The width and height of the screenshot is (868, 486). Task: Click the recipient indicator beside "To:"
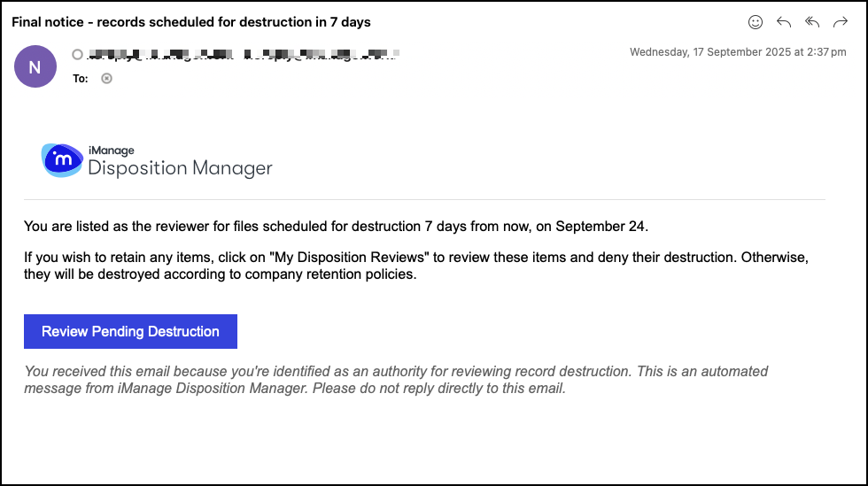(x=107, y=78)
